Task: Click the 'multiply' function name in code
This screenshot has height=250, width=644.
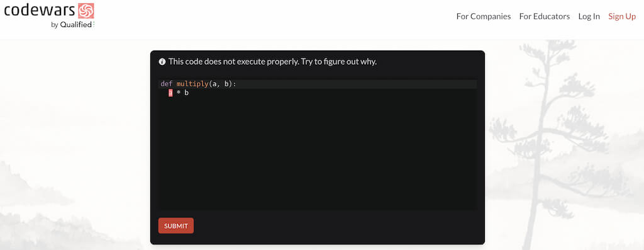Action: pos(192,84)
